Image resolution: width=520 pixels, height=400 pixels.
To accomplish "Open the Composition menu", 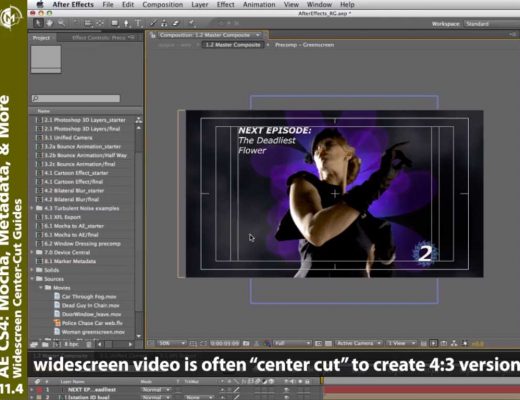I will (163, 4).
